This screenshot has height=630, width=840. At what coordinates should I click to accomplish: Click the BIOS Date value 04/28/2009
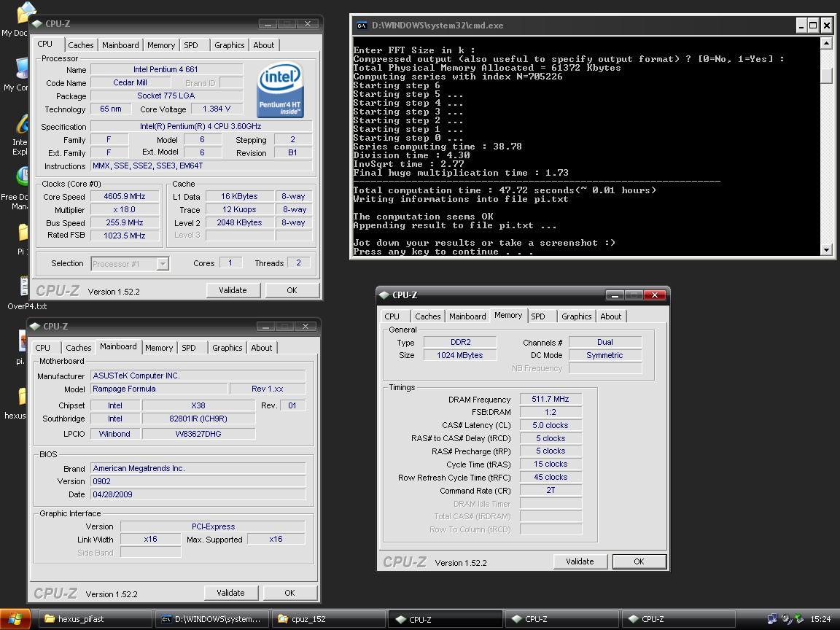(x=198, y=494)
